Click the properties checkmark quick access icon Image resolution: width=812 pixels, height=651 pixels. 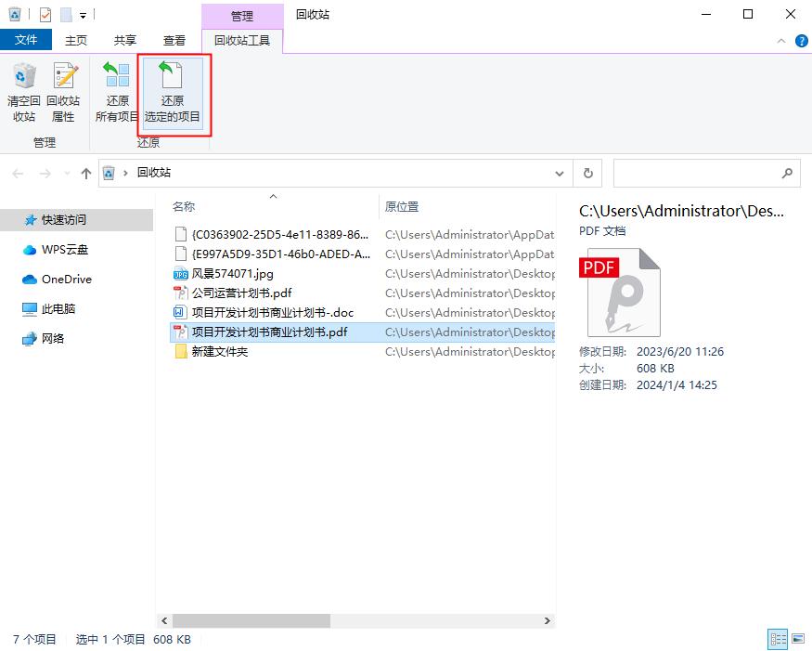click(x=45, y=15)
